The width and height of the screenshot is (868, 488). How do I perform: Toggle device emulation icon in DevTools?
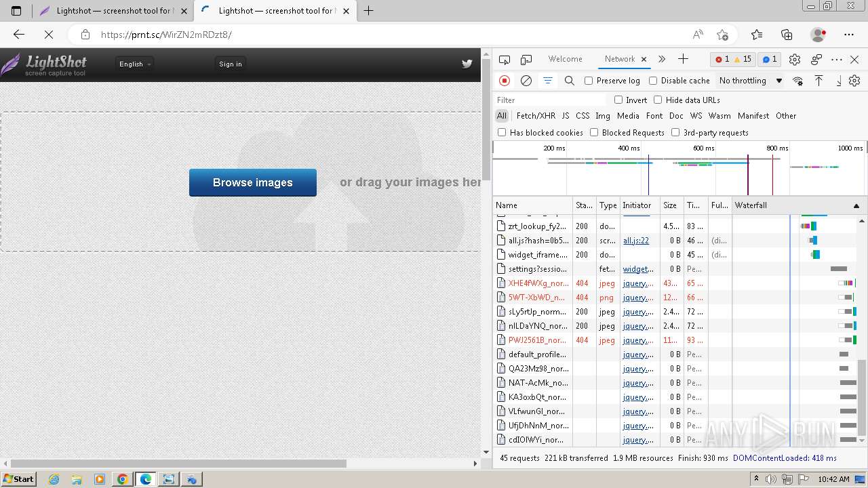click(526, 60)
